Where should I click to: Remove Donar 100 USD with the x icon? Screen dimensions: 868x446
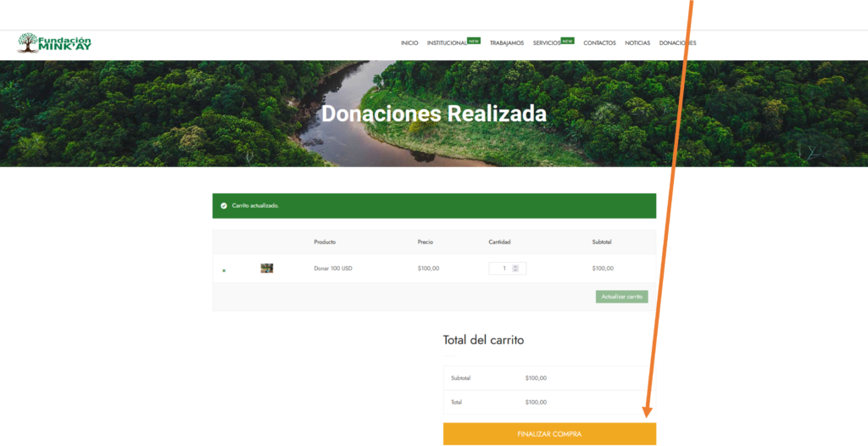[x=224, y=270]
